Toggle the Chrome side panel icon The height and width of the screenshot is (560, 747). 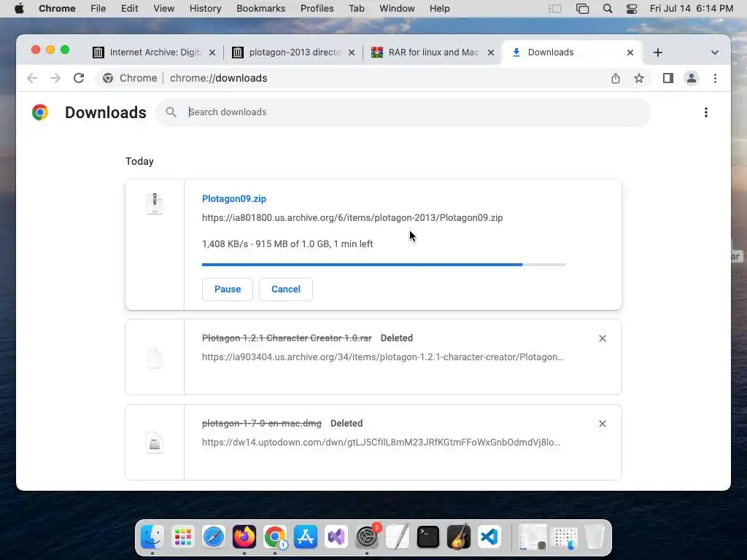pos(668,78)
